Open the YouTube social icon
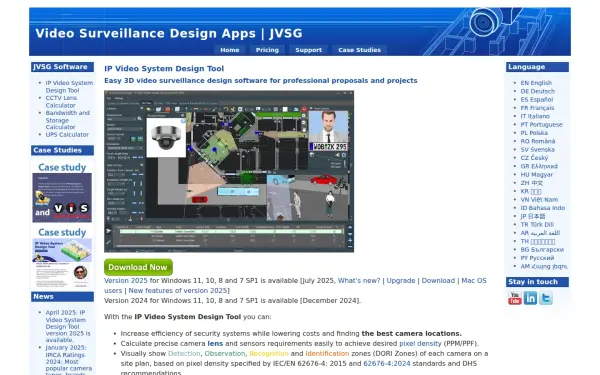This screenshot has width=600, height=375. click(515, 298)
